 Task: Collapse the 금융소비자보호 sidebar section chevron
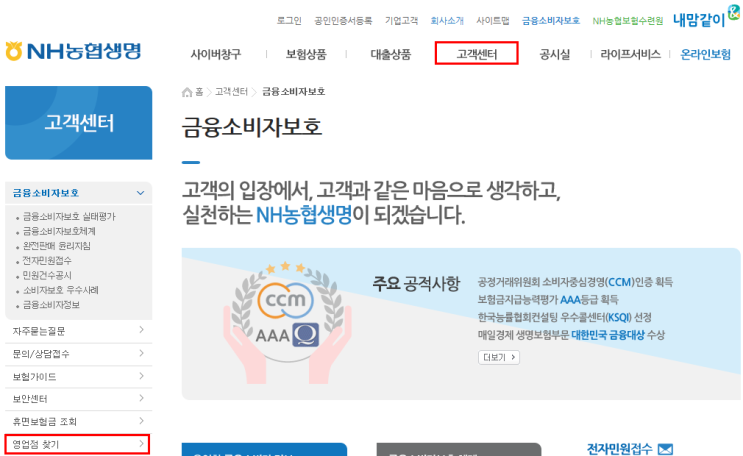140,193
